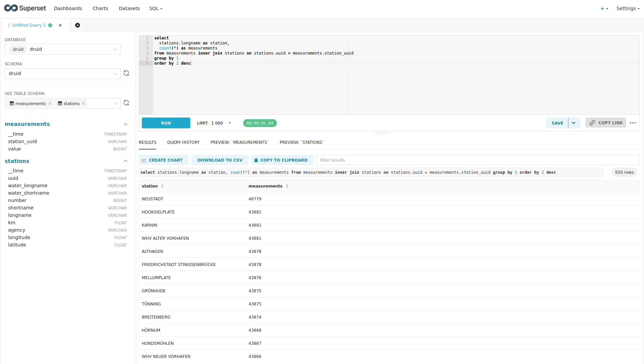Screen dimensions: 644x364
Task: Open the three-dot query options menu
Action: [633, 123]
